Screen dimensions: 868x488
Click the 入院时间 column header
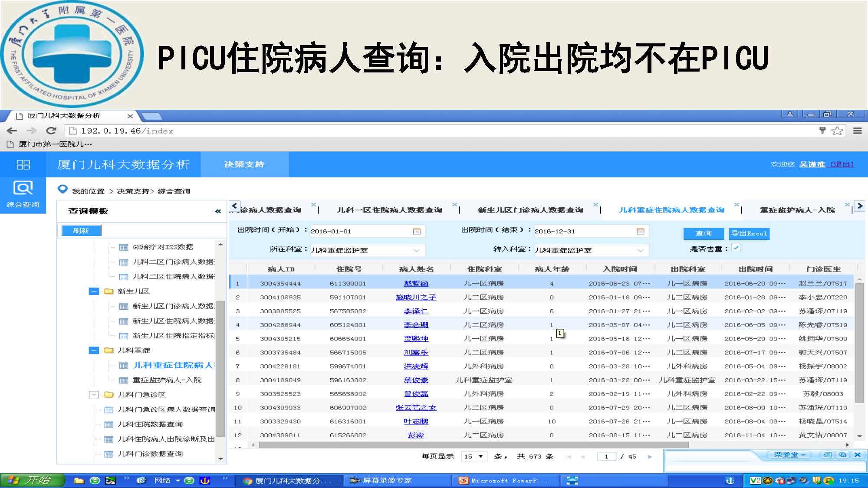click(620, 269)
